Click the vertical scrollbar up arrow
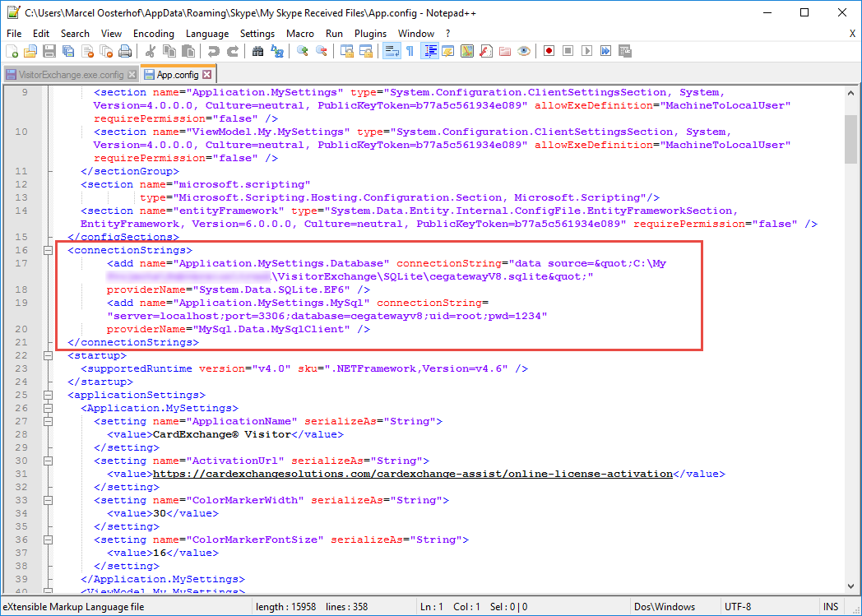 [850, 94]
